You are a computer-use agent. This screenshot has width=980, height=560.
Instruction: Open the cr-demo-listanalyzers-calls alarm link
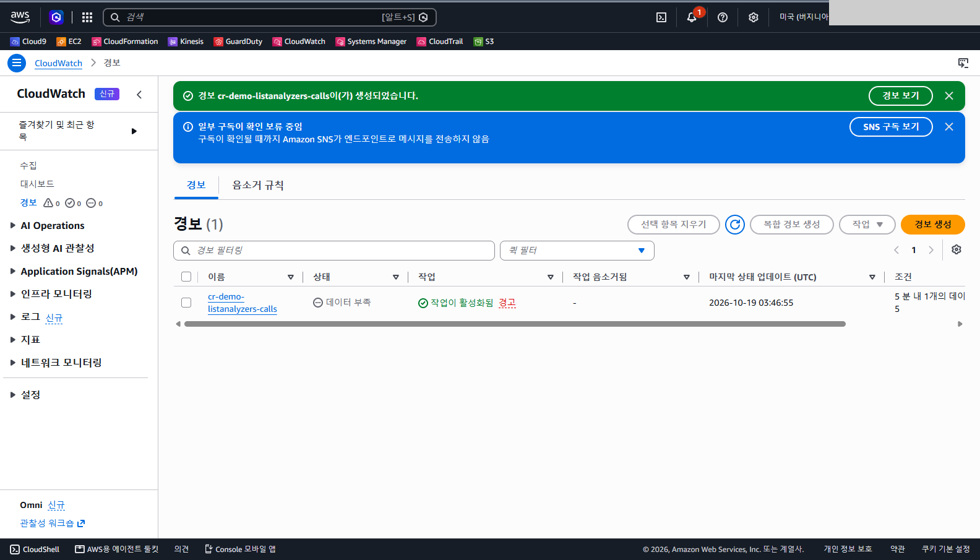(243, 303)
